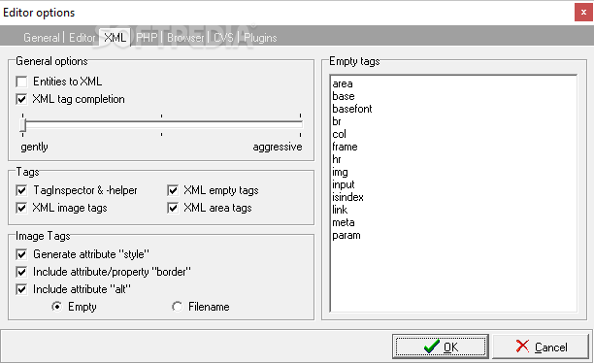The image size is (594, 364).
Task: Uncheck XML area tags
Action: 173,208
